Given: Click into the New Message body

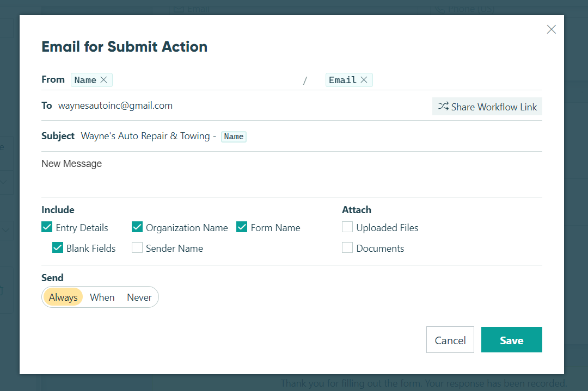Looking at the screenshot, I should [x=292, y=174].
